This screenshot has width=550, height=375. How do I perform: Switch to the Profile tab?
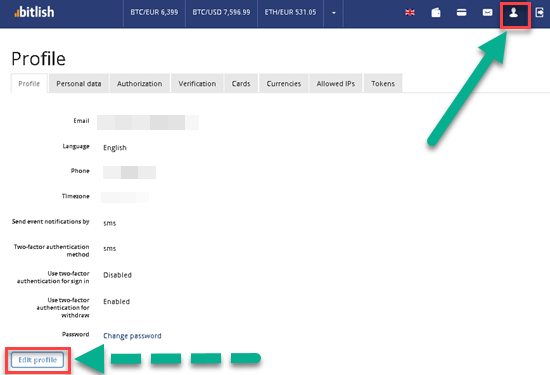click(x=29, y=83)
